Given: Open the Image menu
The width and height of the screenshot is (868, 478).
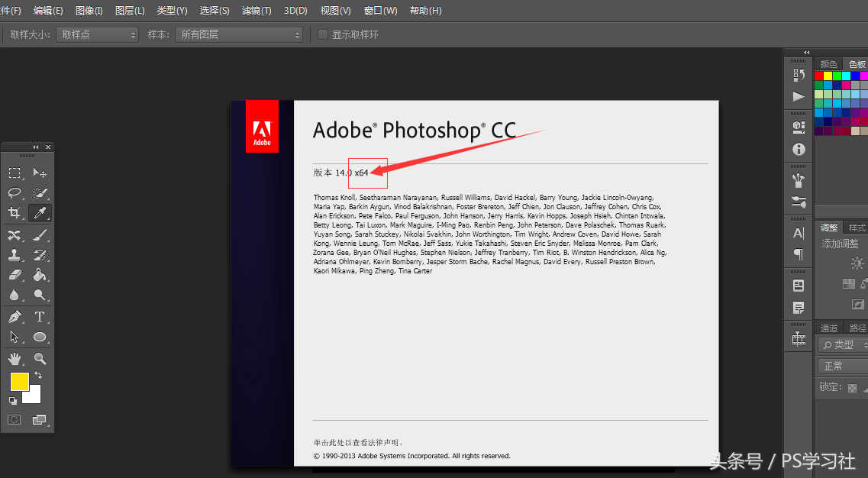Looking at the screenshot, I should 89,11.
